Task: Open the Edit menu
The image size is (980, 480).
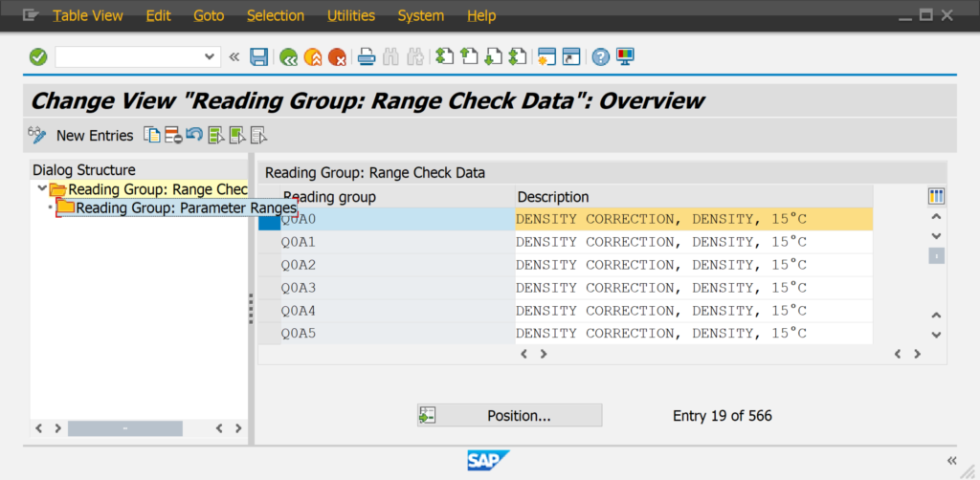Action: coord(159,15)
